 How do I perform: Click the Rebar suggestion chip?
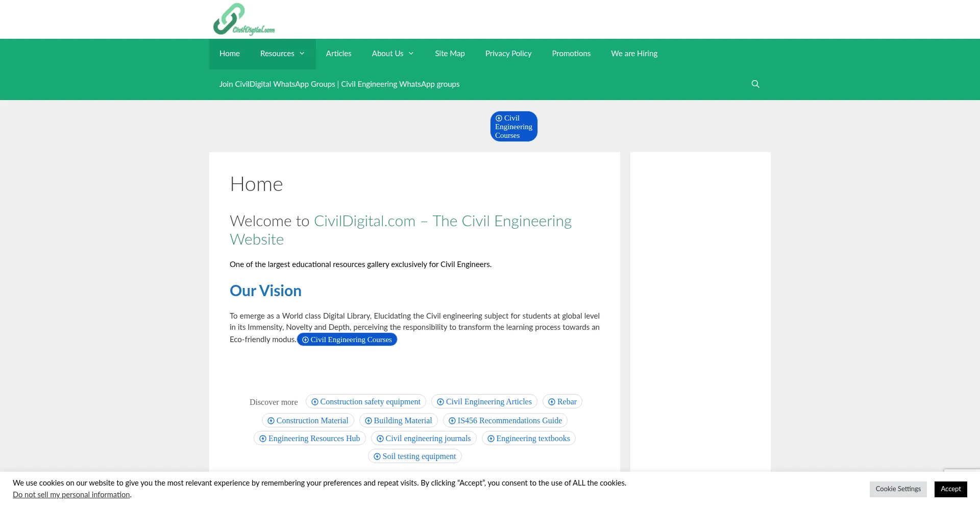(x=562, y=402)
